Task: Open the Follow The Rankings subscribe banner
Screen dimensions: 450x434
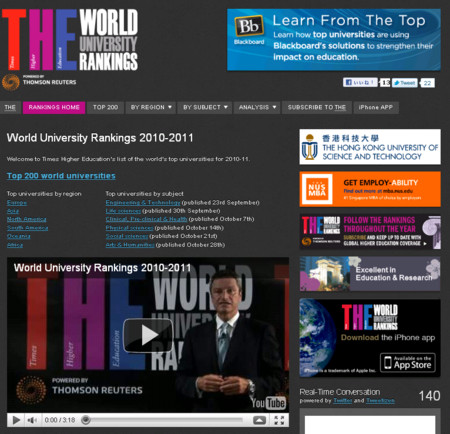Action: pos(370,232)
